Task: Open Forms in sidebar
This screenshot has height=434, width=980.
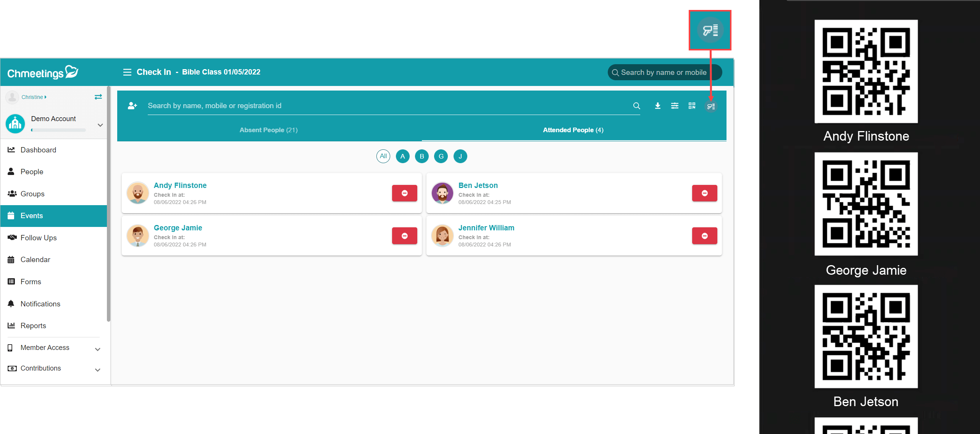Action: (x=54, y=282)
